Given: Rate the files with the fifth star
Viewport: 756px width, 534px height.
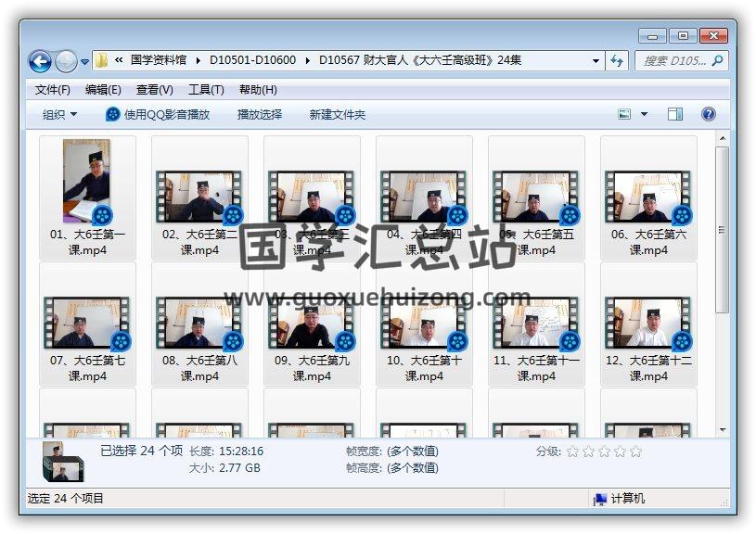Looking at the screenshot, I should point(635,451).
